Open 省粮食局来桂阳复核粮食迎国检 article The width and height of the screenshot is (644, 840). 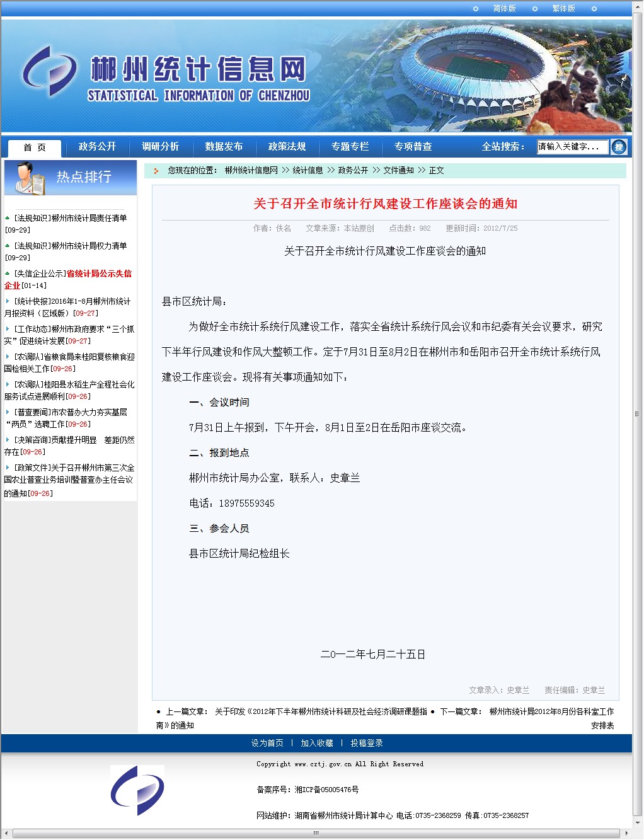click(69, 362)
